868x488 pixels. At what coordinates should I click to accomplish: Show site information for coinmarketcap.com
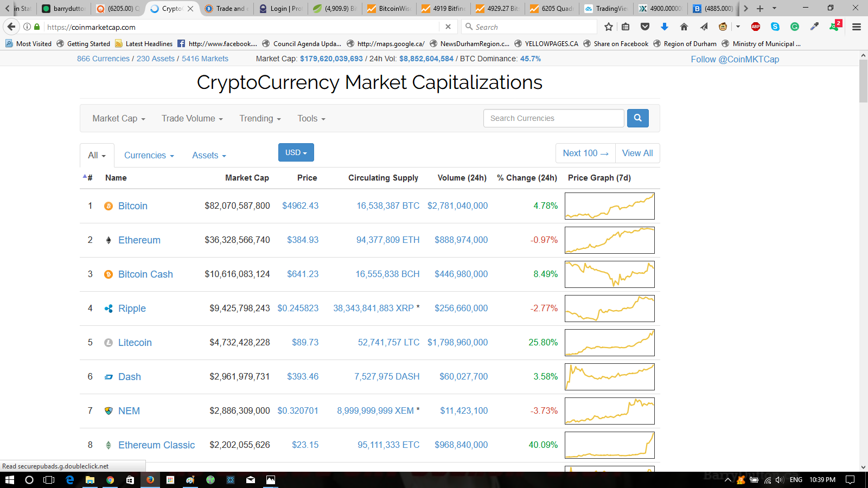(27, 27)
